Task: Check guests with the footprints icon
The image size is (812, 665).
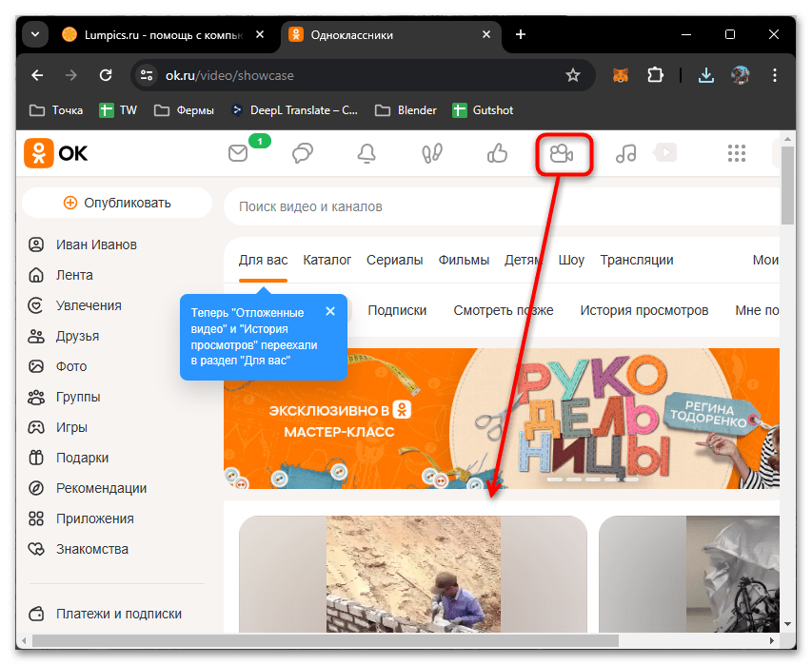Action: [x=431, y=152]
